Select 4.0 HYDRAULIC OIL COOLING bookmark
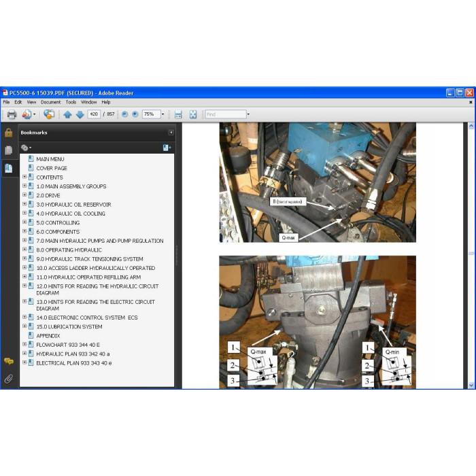This screenshot has width=476, height=476. (71, 214)
